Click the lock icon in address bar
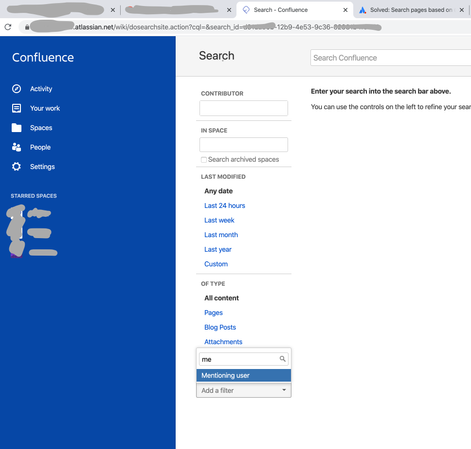The image size is (471, 449). point(27,27)
